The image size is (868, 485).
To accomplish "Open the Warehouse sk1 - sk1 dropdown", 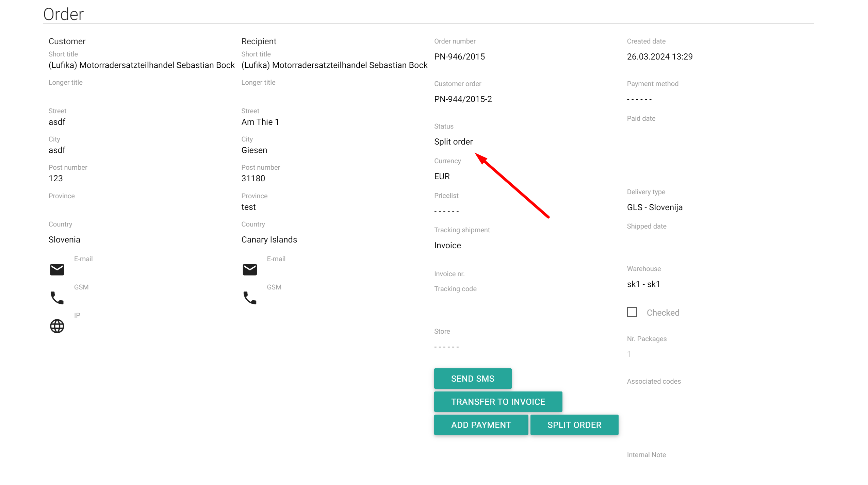I will point(643,284).
